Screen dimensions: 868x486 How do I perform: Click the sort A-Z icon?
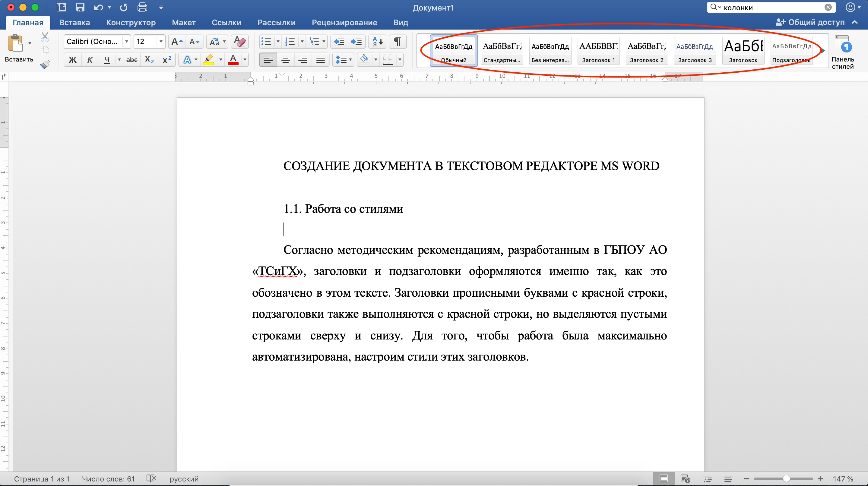click(377, 41)
